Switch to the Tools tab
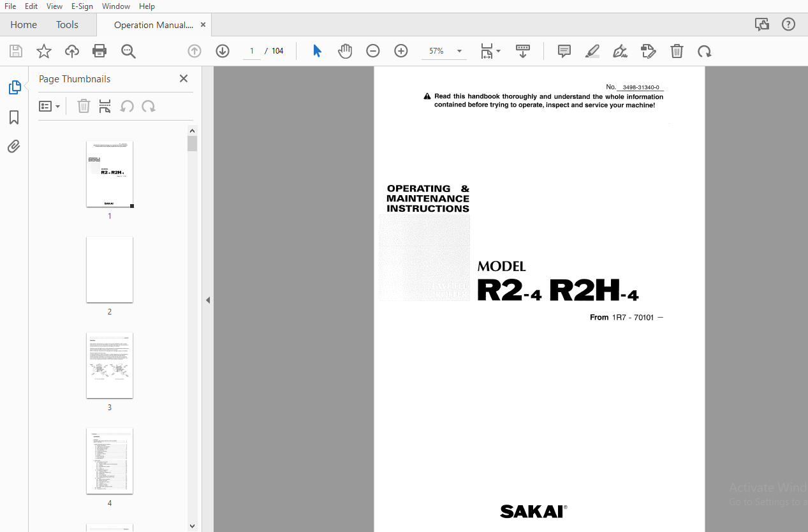 [67, 25]
